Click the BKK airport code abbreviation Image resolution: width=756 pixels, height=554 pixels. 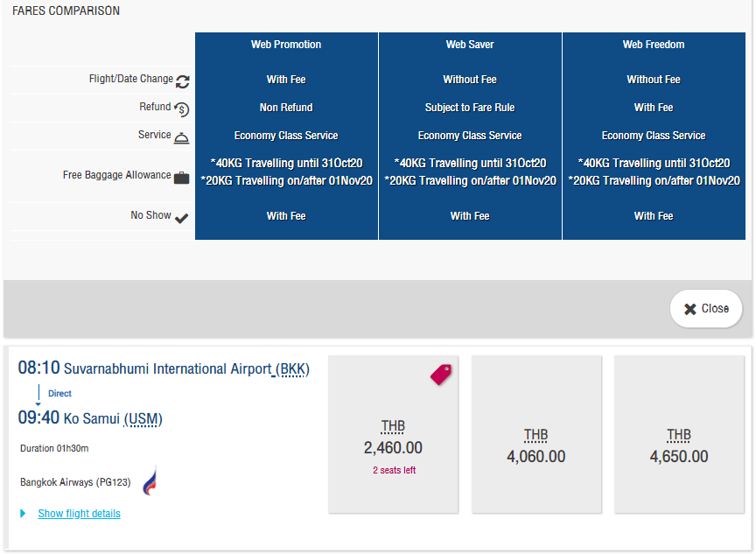(292, 369)
